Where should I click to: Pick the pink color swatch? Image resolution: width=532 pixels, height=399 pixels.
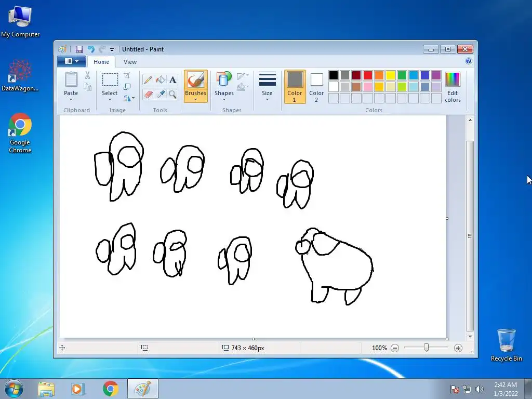(x=368, y=87)
